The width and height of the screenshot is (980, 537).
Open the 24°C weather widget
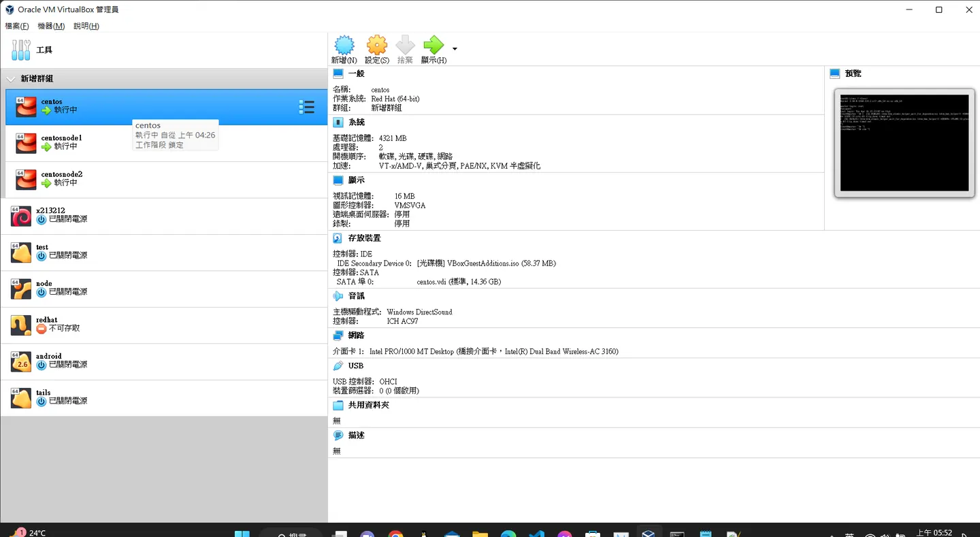pos(27,532)
